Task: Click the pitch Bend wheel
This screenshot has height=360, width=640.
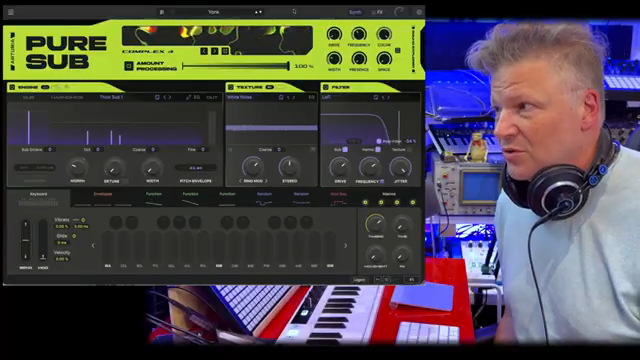Action: 25,240
